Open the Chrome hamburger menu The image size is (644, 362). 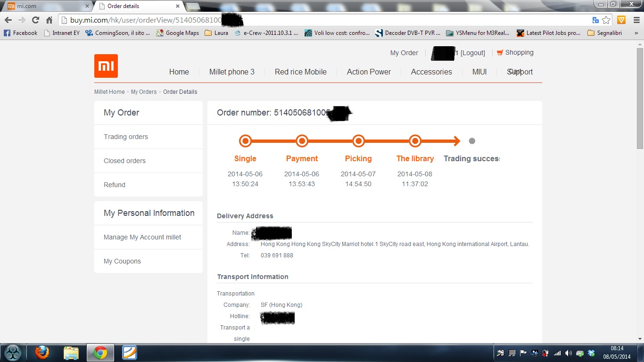636,20
